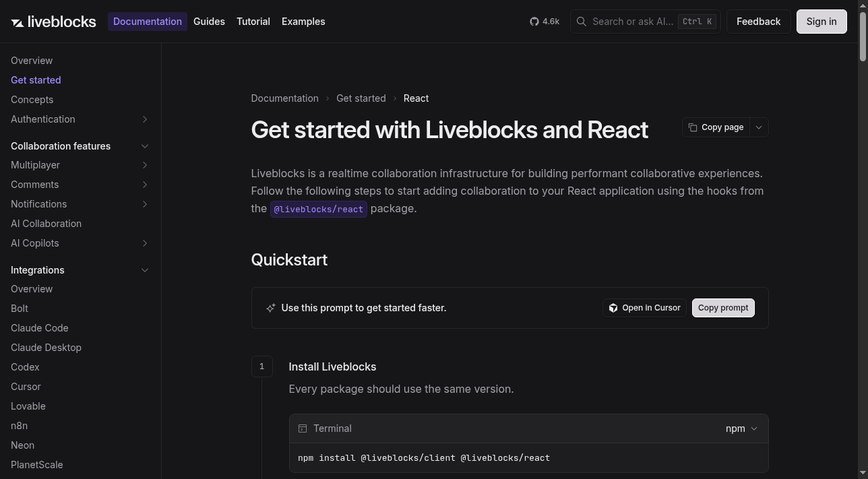The height and width of the screenshot is (479, 868).
Task: Focus the Search or ask AI field
Action: pyautogui.click(x=645, y=22)
